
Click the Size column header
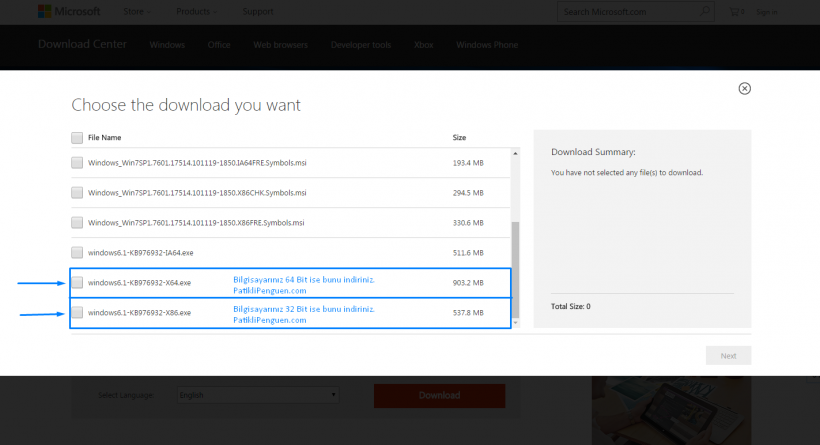click(459, 138)
